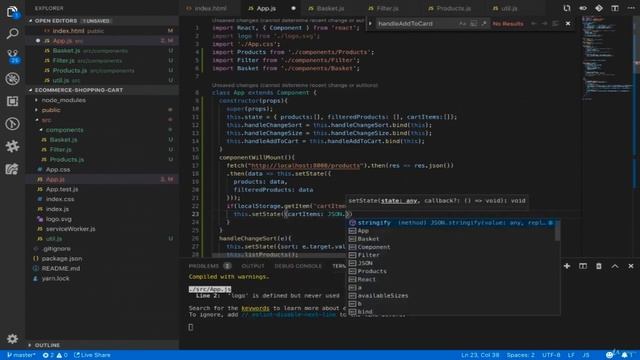Go to previous match in find widget
The height and width of the screenshot is (360, 640).
(533, 24)
